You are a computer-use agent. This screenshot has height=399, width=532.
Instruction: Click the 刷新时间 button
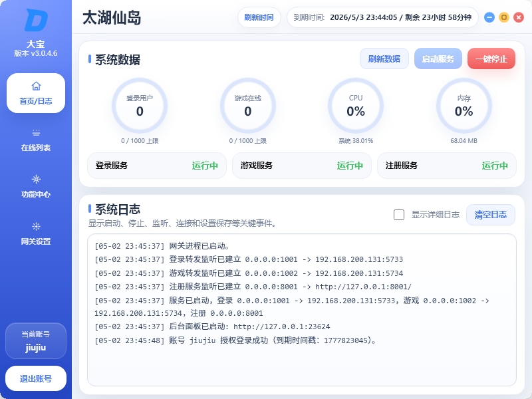[259, 17]
